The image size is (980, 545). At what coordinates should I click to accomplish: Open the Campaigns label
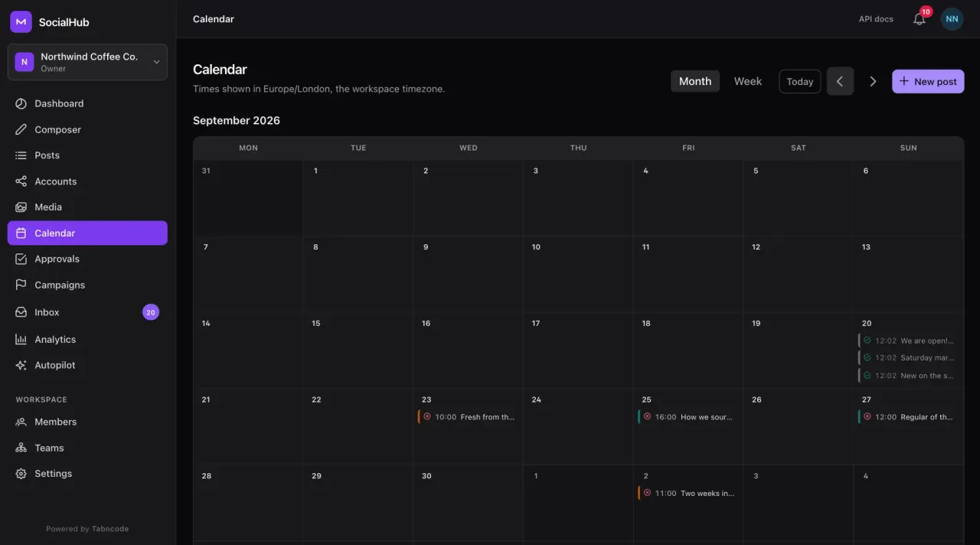[x=60, y=285]
